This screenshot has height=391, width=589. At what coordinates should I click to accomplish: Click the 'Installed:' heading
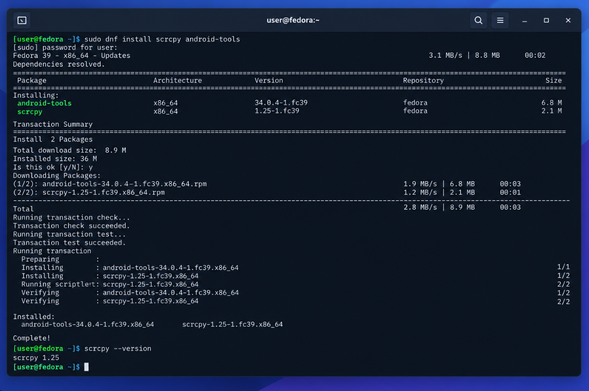[x=33, y=317]
